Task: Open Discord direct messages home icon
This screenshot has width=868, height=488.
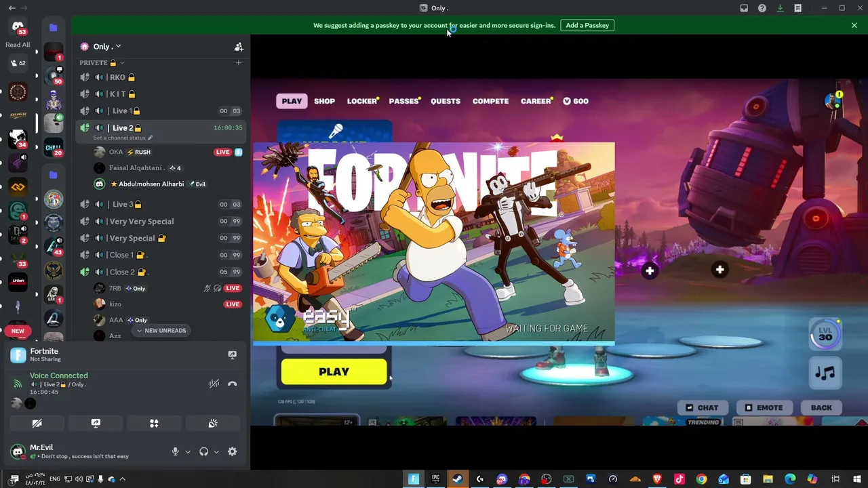Action: [x=18, y=27]
